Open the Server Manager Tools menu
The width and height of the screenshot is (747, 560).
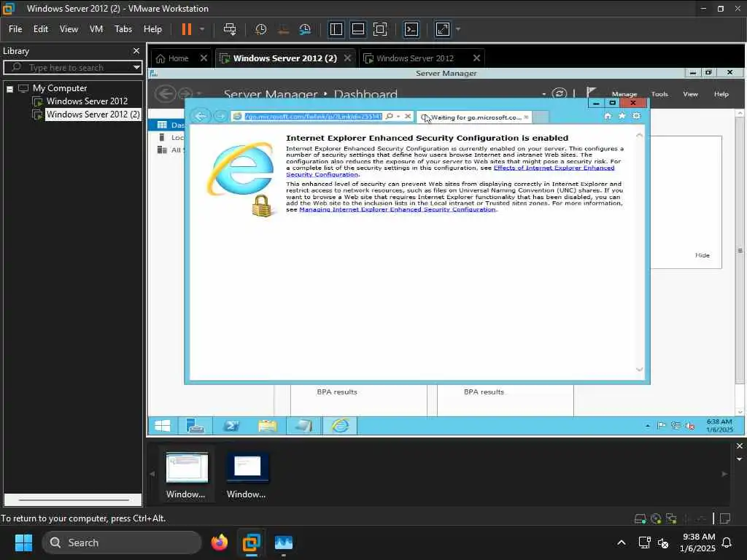[659, 94]
